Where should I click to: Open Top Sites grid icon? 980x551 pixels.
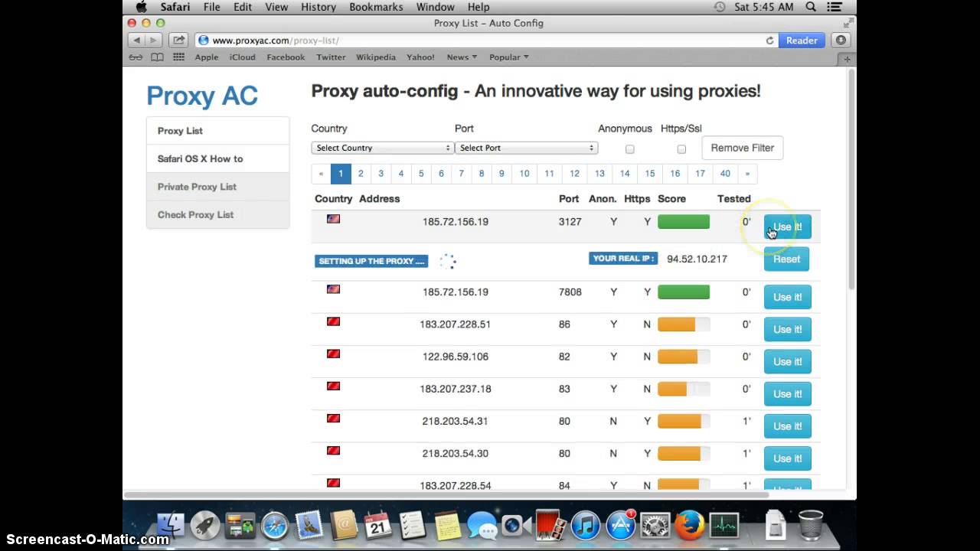[x=178, y=57]
